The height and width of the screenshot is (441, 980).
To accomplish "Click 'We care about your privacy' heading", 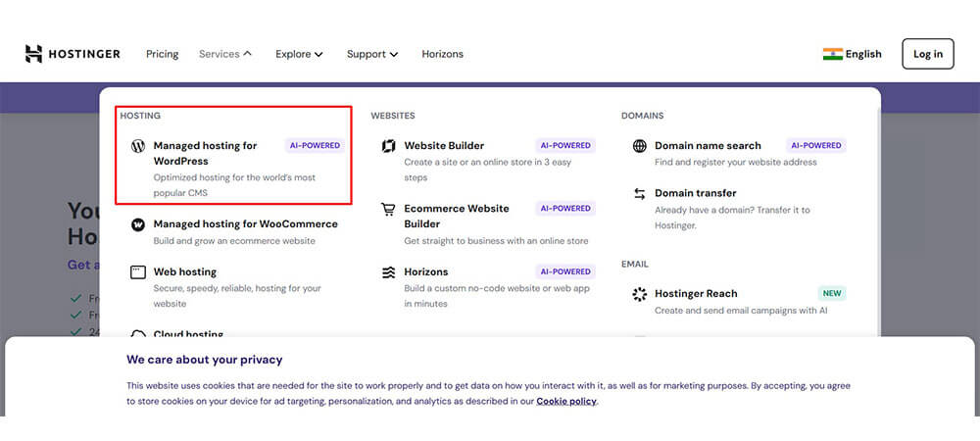I will (205, 360).
